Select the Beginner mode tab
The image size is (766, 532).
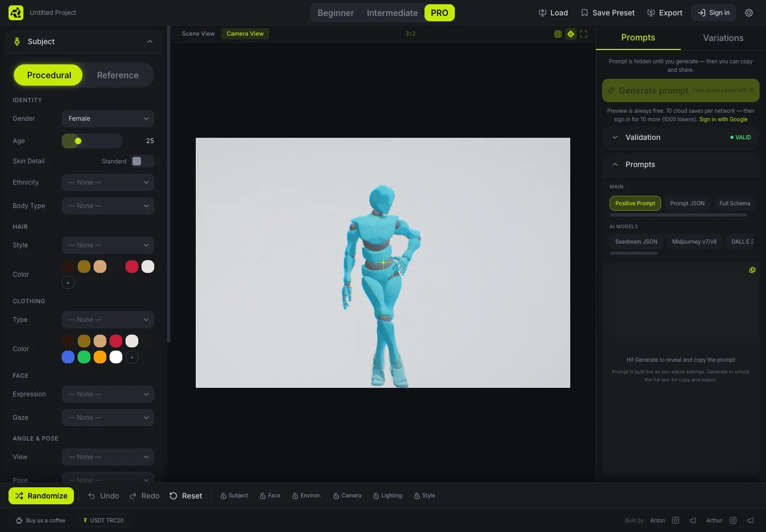(x=336, y=13)
